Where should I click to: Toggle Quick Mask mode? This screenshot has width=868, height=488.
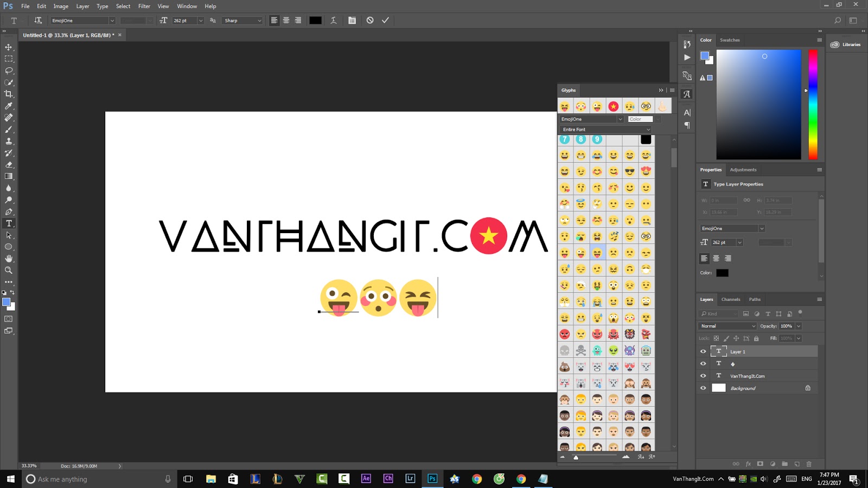[x=9, y=319]
